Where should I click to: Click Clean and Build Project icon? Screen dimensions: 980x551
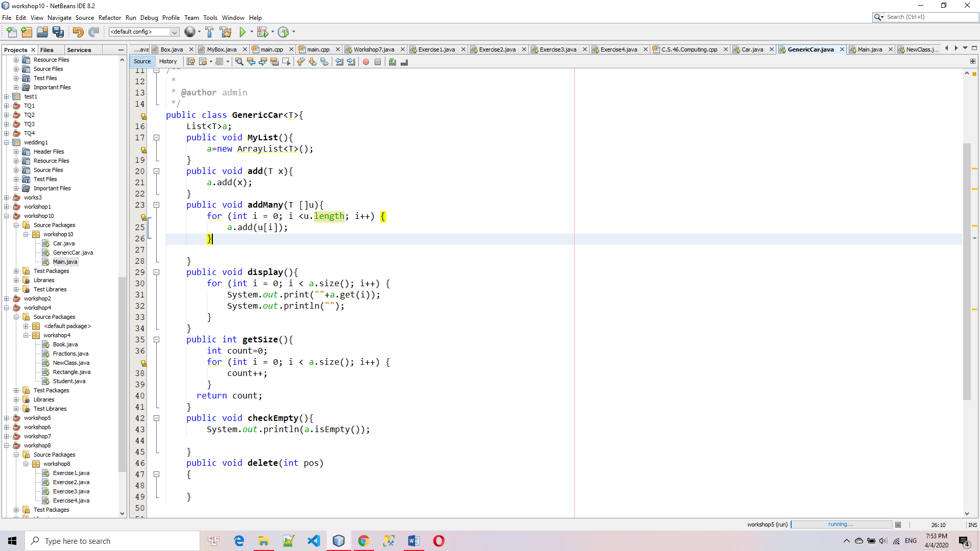coord(225,32)
